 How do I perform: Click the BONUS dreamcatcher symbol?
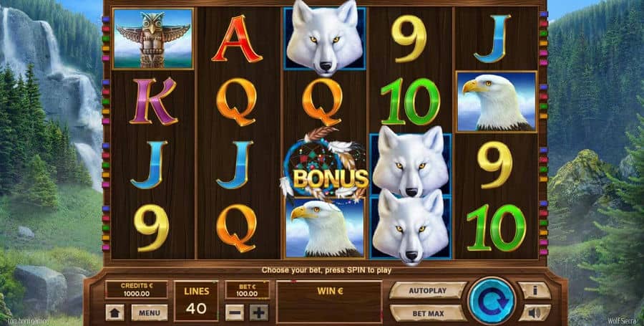coord(325,166)
